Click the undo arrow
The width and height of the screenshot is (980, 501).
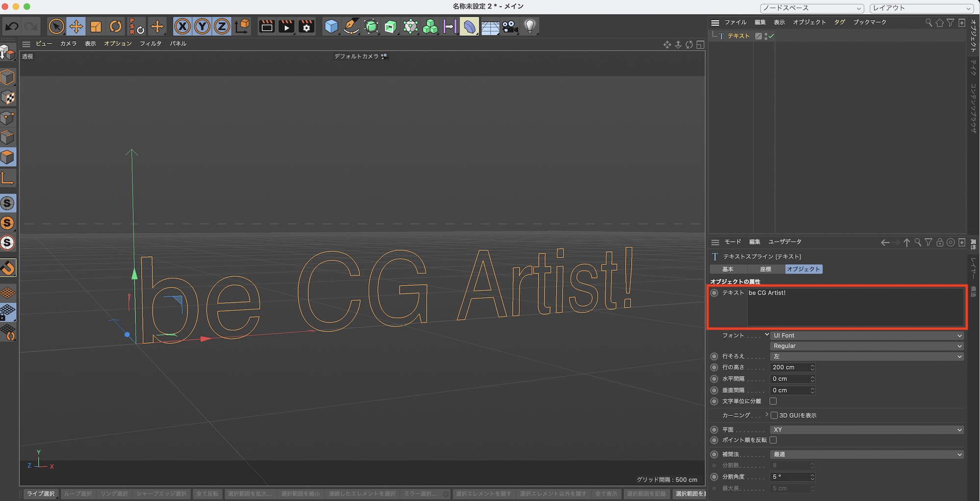pos(12,26)
